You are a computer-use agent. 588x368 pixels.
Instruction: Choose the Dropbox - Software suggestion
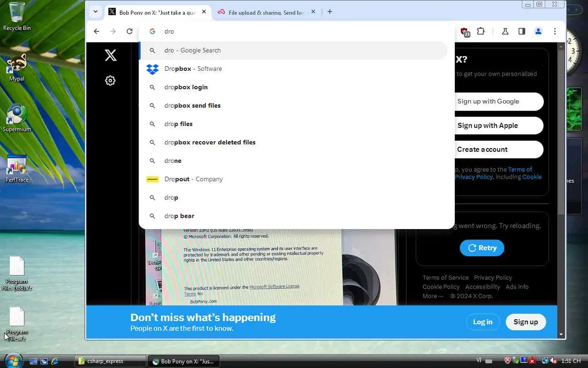[x=293, y=69]
